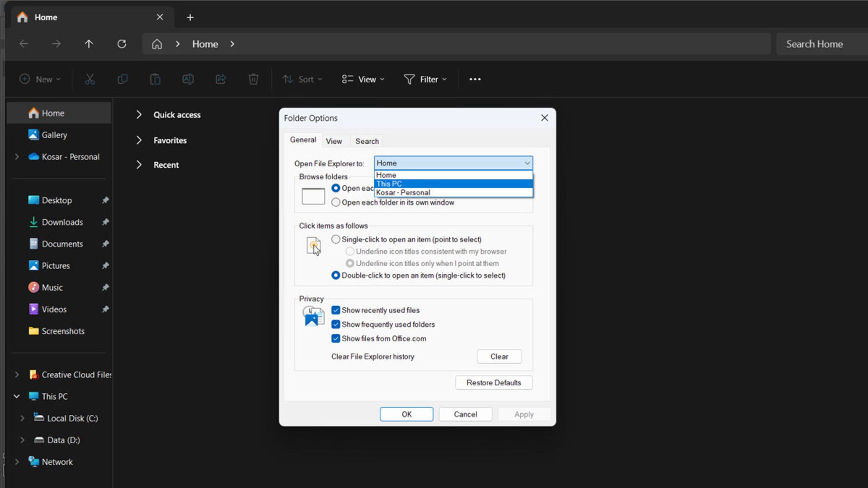Open the Filter dropdown in toolbar
The image size is (868, 488).
tap(425, 79)
